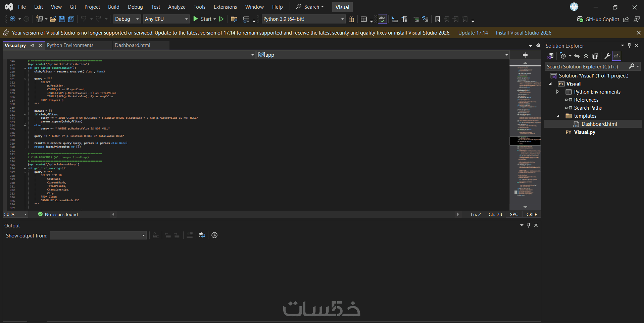Expand the Start button dropdown arrow
Viewport: 644px width, 323px height.
(x=215, y=19)
